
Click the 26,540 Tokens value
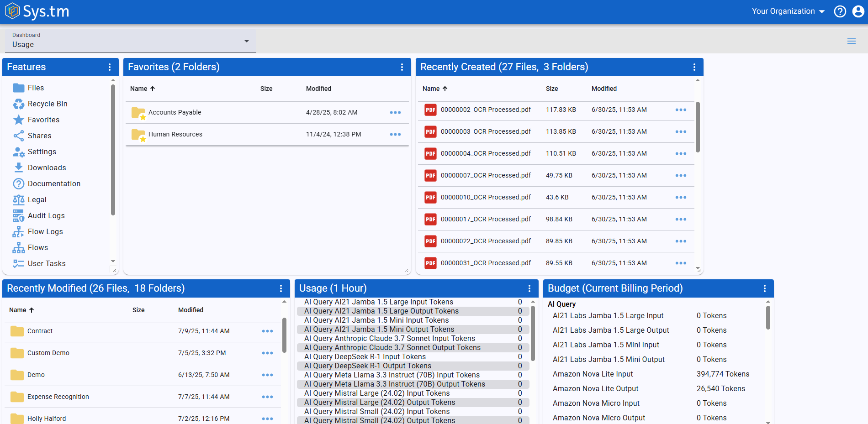[x=720, y=389]
